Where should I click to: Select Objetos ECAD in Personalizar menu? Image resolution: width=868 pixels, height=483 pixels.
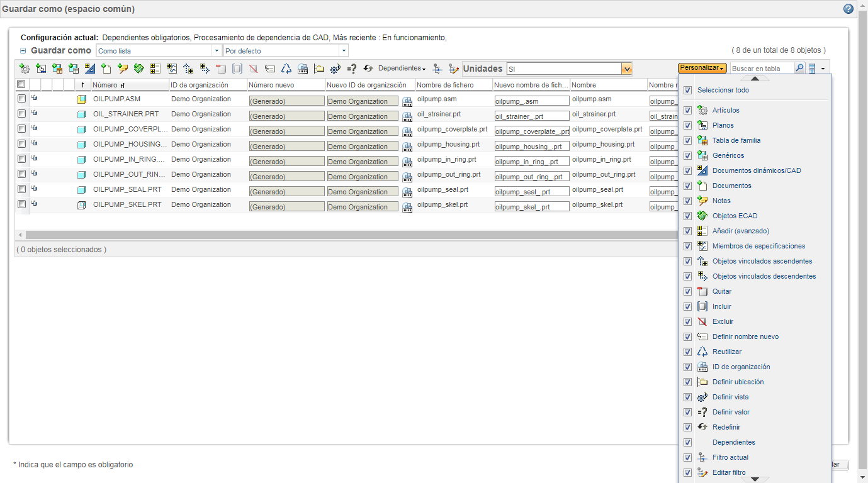(x=735, y=216)
